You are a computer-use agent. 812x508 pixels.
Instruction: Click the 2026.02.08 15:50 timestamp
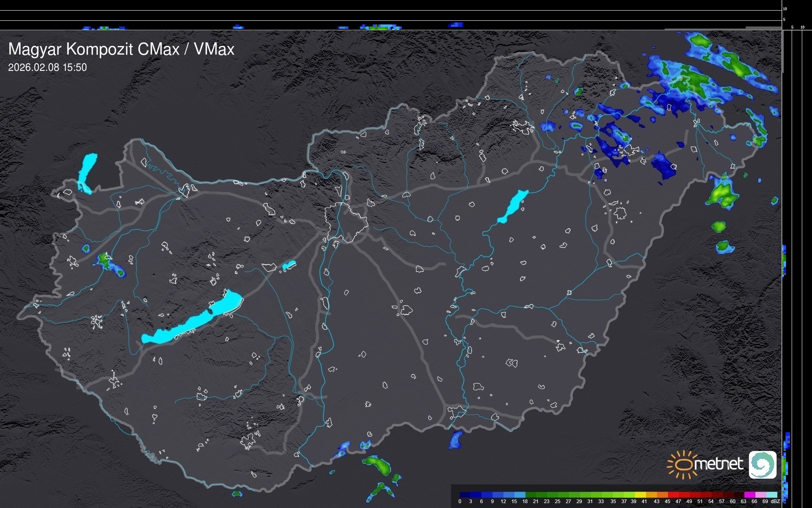(48, 68)
